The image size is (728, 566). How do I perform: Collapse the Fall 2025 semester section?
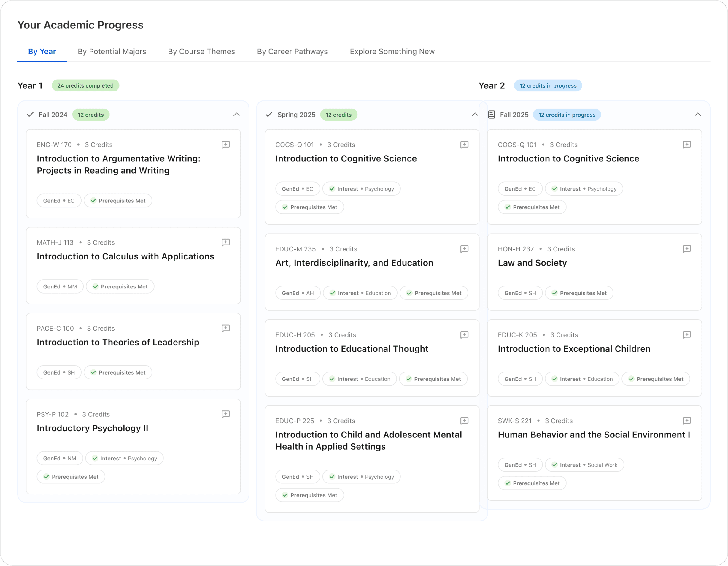(x=697, y=115)
